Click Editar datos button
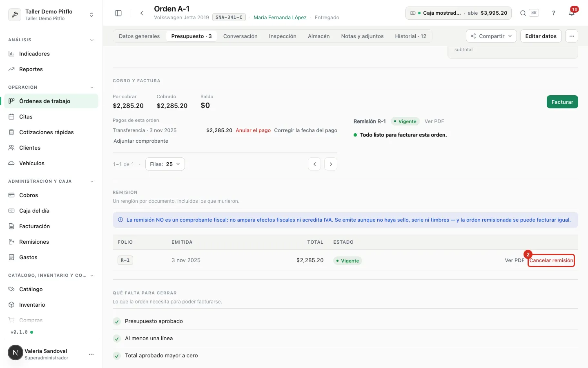 [541, 36]
